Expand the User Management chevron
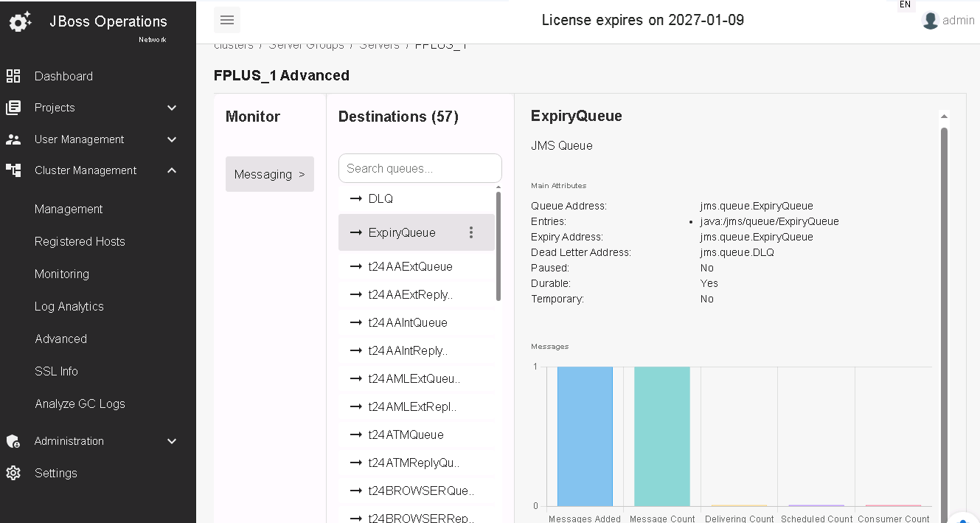Viewport: 980px width, 523px height. click(172, 139)
